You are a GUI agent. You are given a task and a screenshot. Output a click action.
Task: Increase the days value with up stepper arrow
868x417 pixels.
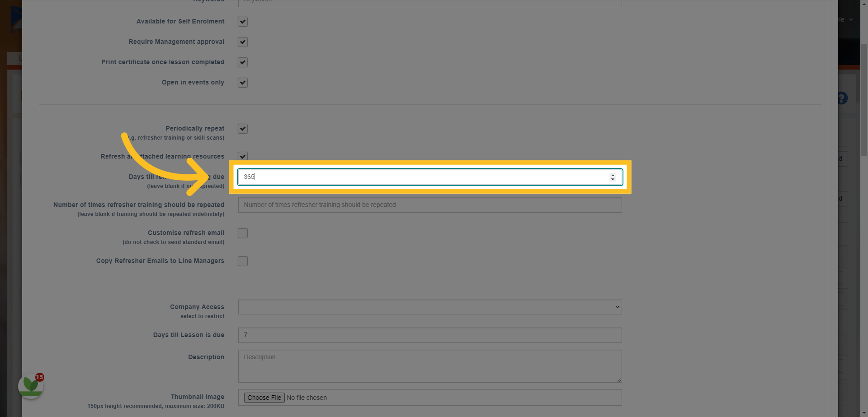[x=613, y=175]
